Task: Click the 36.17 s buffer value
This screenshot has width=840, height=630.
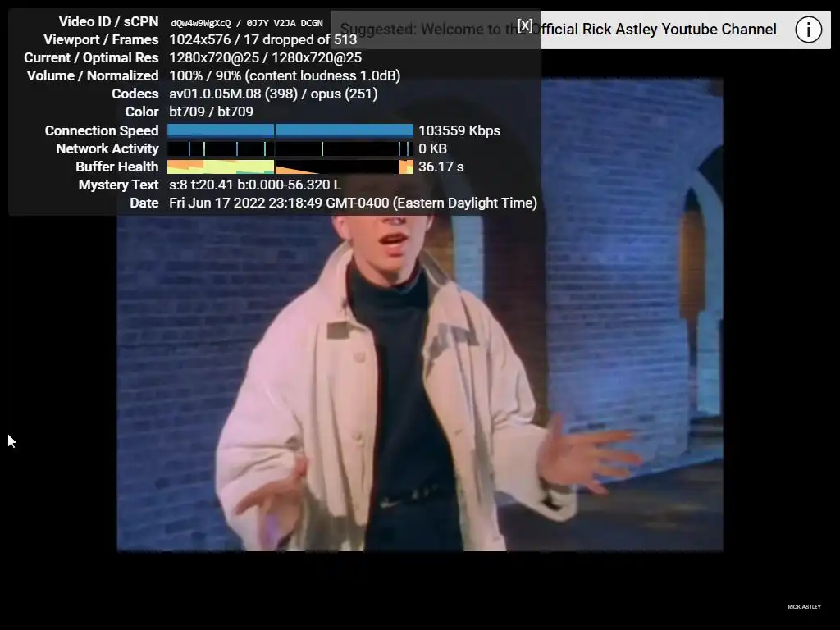Action: click(x=441, y=167)
